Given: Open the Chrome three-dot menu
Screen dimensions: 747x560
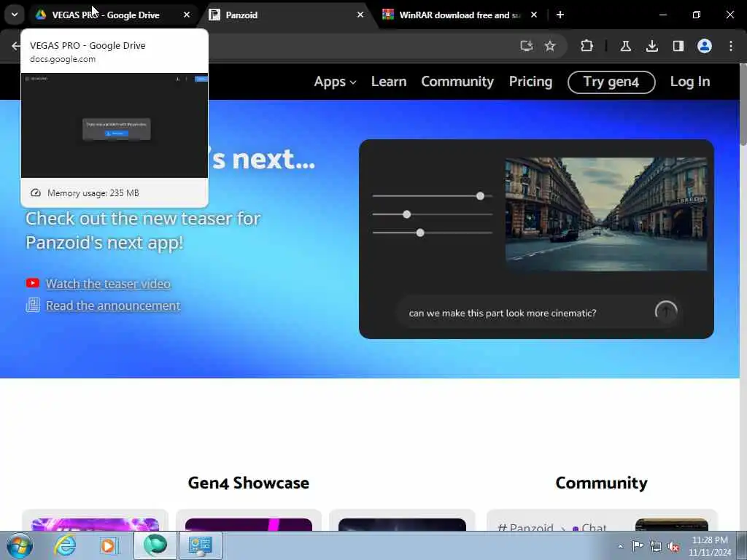Looking at the screenshot, I should 731,46.
